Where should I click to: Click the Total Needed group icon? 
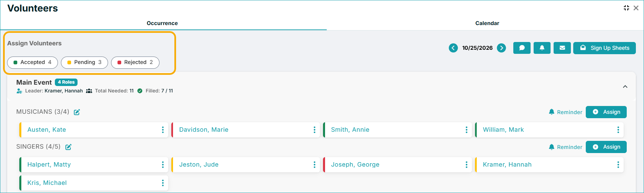pos(89,91)
